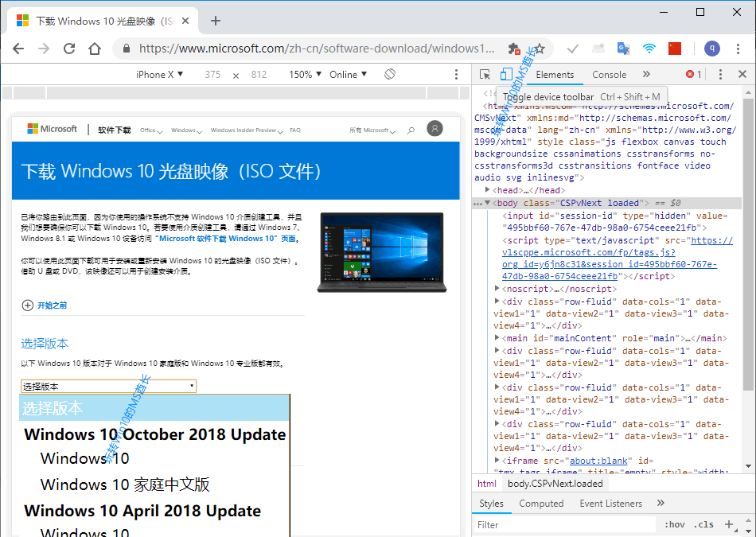Open the 软件下载 header link
Image resolution: width=756 pixels, height=537 pixels.
[115, 130]
